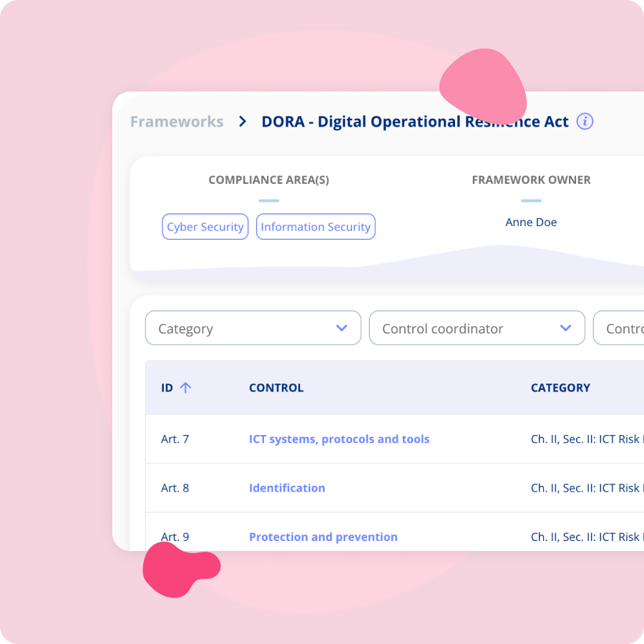Click the CATEGORY column header
Viewport: 644px width, 644px height.
click(x=560, y=388)
